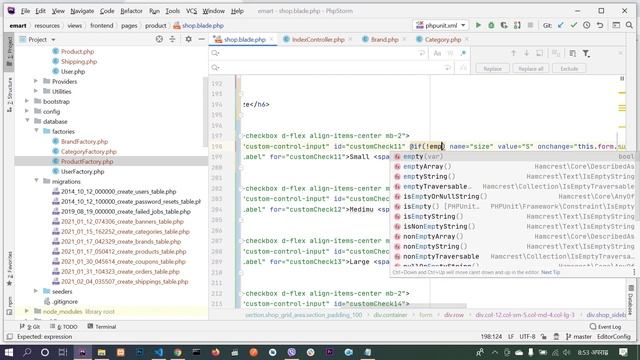Run the phpunit.xml configuration with the green play icon

478,25
